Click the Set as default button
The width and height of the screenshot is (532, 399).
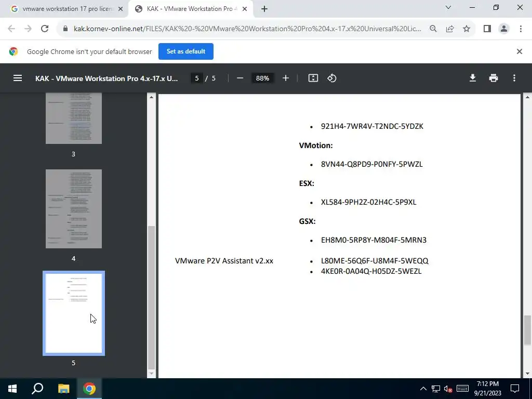(186, 51)
